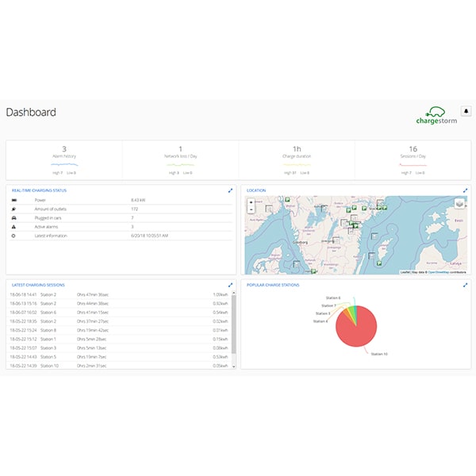Expand the Popular Charge Stations panel

coord(465,285)
